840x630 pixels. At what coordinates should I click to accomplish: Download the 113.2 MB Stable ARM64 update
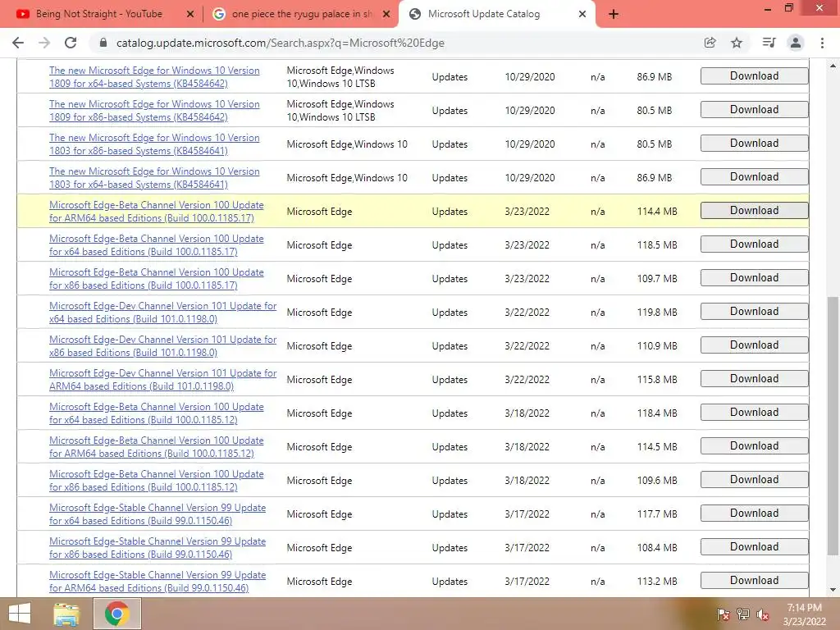pyautogui.click(x=755, y=580)
